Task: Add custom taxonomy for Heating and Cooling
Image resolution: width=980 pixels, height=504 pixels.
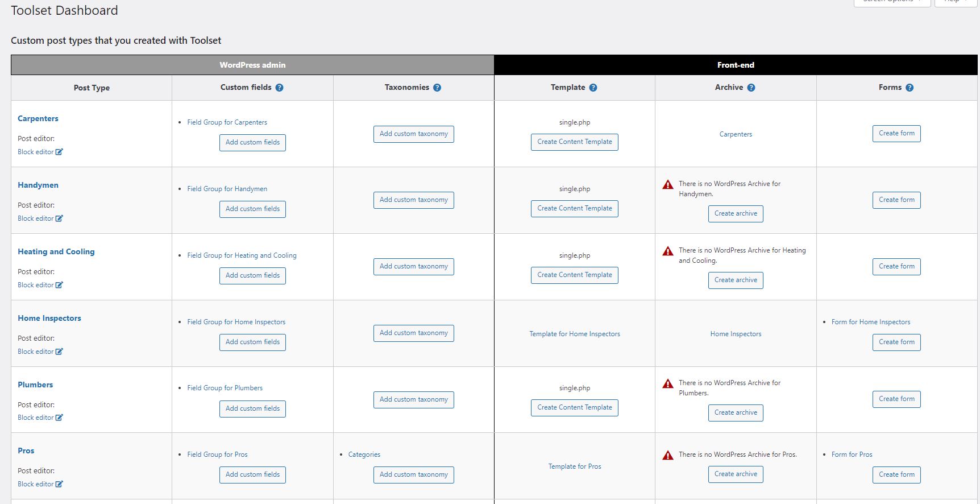Action: click(x=414, y=267)
